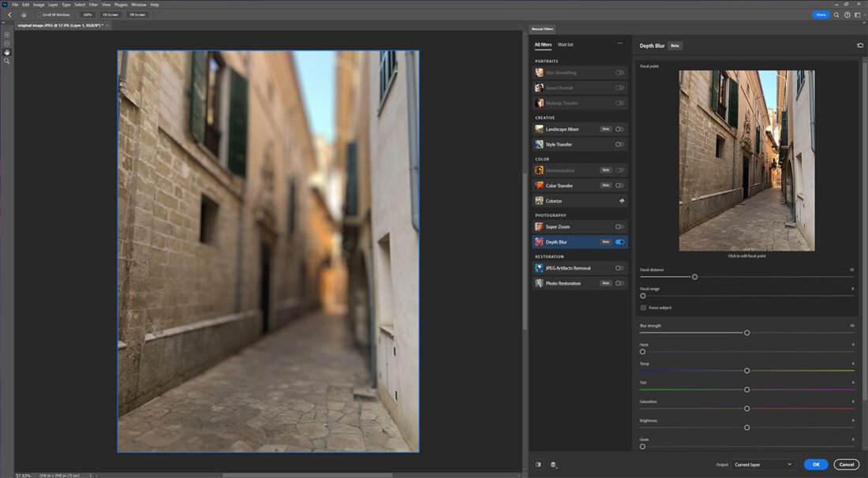Click the Smart Portrait filter thumbnail icon

click(539, 88)
